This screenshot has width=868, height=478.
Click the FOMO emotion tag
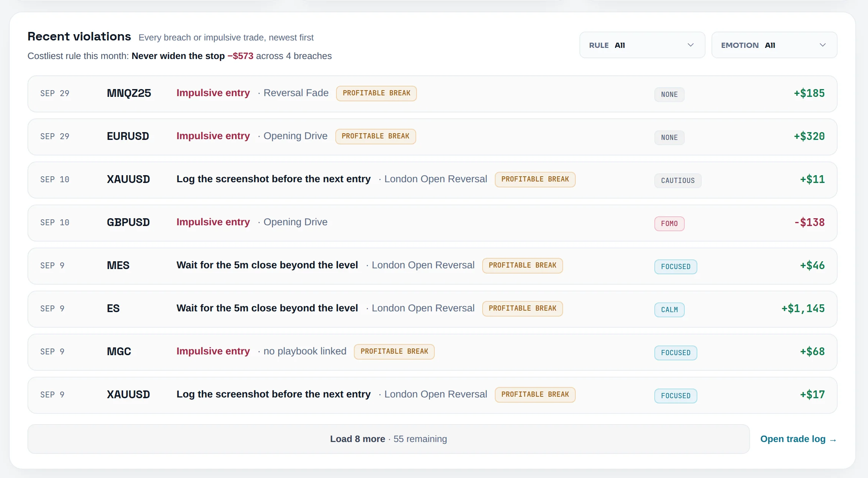669,223
